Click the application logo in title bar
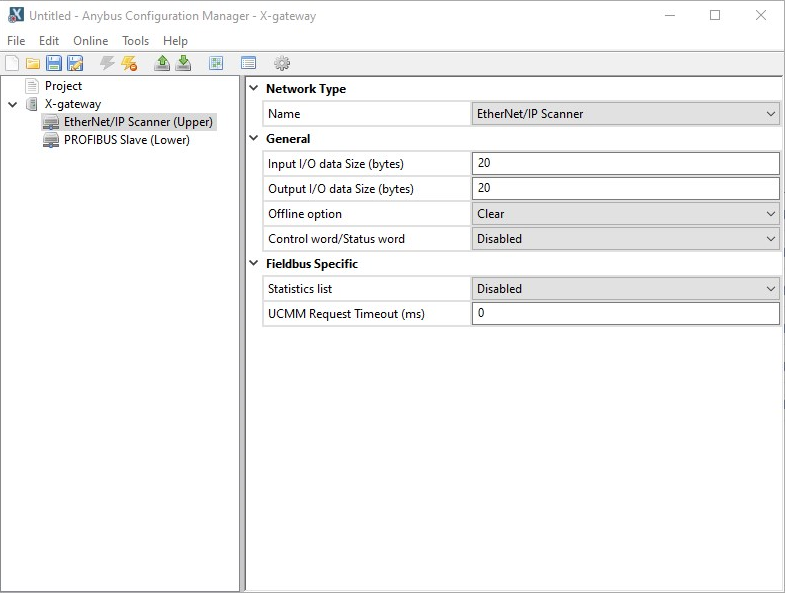This screenshot has height=593, width=785. tap(16, 15)
